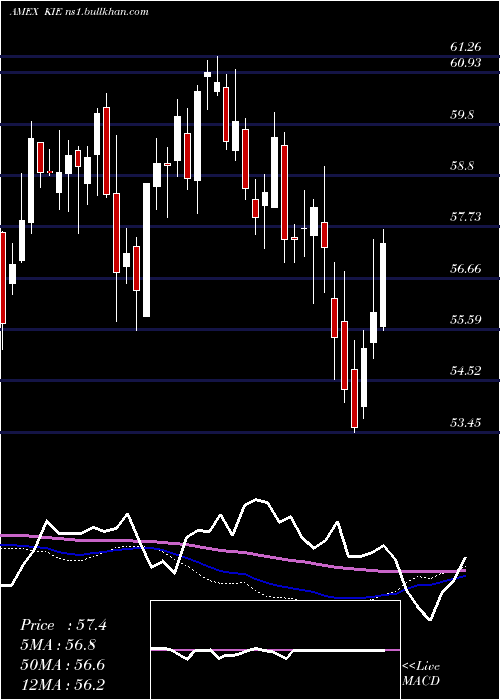Viewport: 500px width, 700px height.
Task: Select the 55.59 price level label
Action: coord(466,320)
